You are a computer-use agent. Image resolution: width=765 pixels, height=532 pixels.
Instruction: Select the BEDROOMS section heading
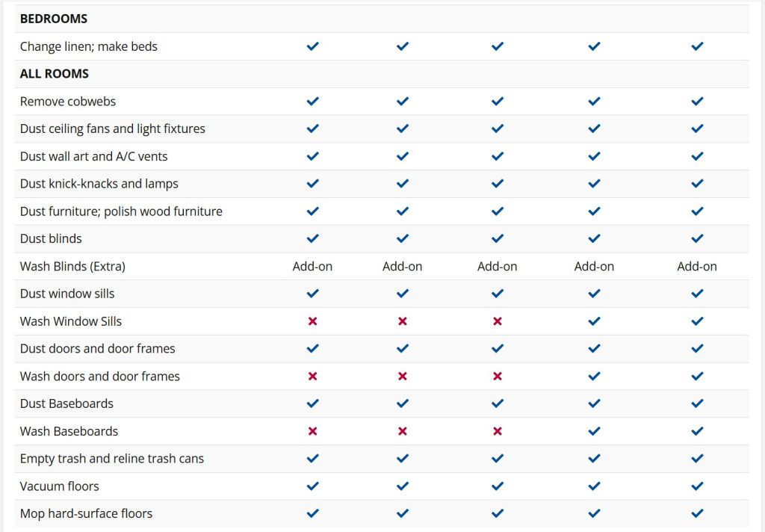pos(54,19)
